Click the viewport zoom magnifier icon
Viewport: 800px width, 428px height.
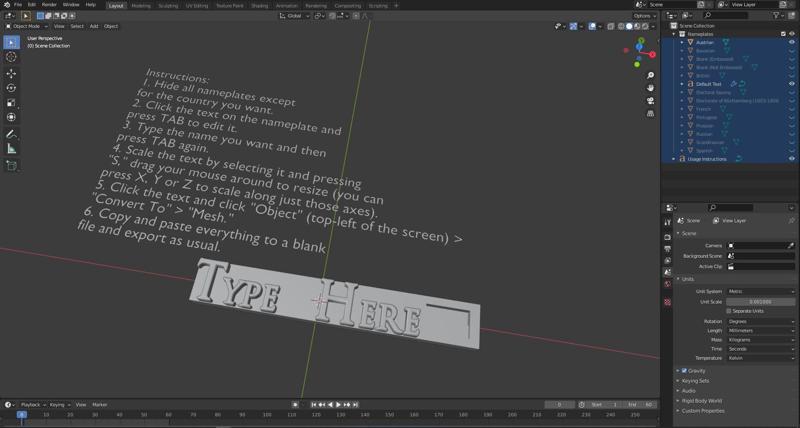coord(651,75)
